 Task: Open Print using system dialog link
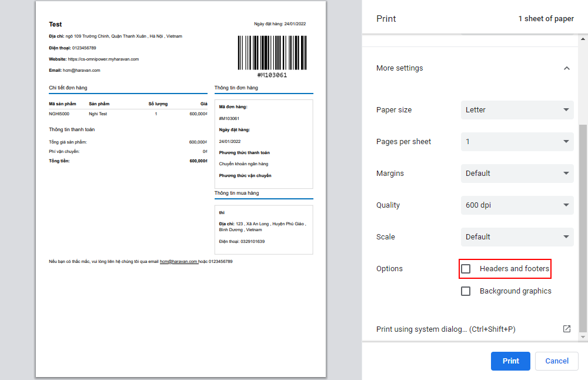(446, 329)
